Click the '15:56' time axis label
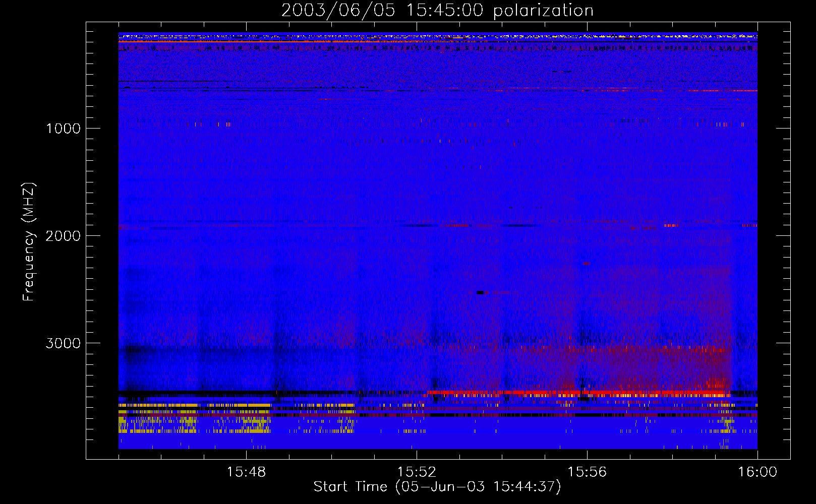 click(587, 472)
